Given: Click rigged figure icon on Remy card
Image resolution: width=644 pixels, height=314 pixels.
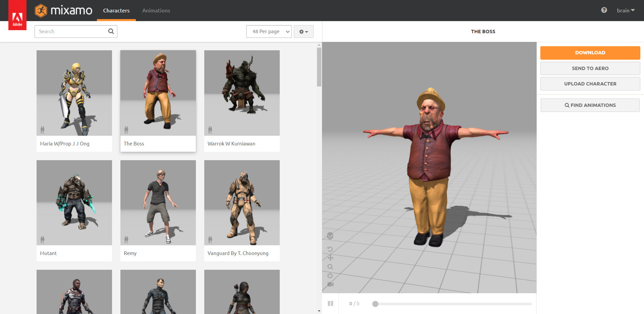Looking at the screenshot, I should (126, 240).
